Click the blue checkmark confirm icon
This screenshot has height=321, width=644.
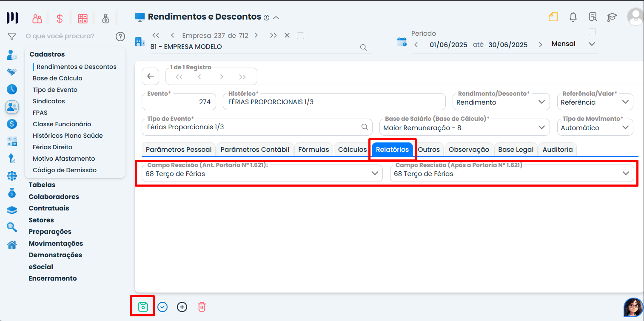tap(162, 307)
